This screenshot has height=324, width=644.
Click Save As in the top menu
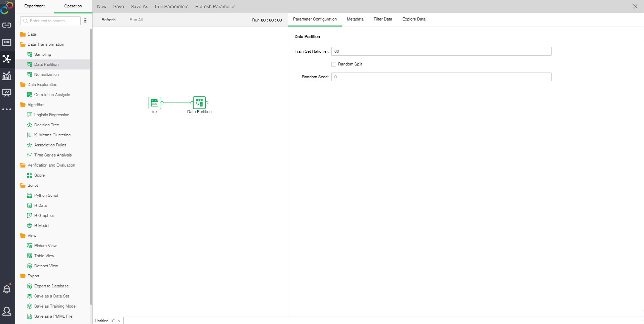[x=139, y=6]
